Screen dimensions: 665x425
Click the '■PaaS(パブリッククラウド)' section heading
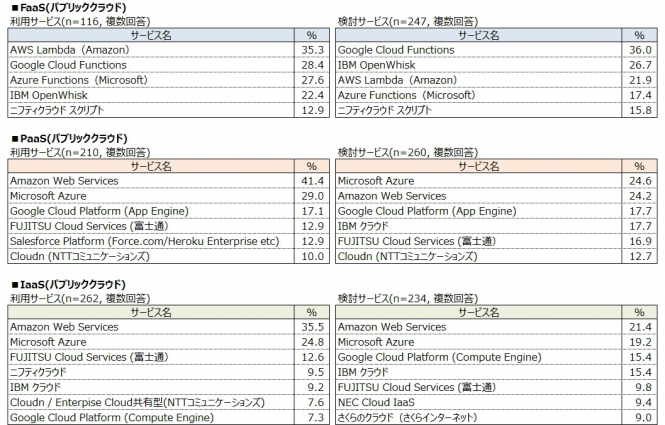(70, 139)
